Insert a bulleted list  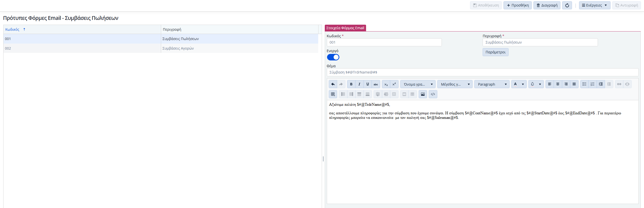(584, 84)
